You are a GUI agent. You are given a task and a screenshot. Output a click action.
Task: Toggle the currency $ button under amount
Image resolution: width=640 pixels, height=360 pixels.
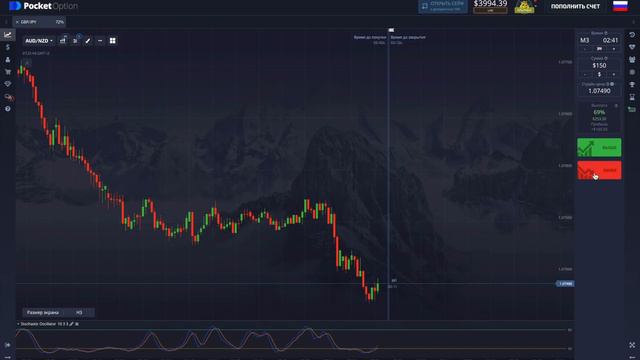[599, 74]
